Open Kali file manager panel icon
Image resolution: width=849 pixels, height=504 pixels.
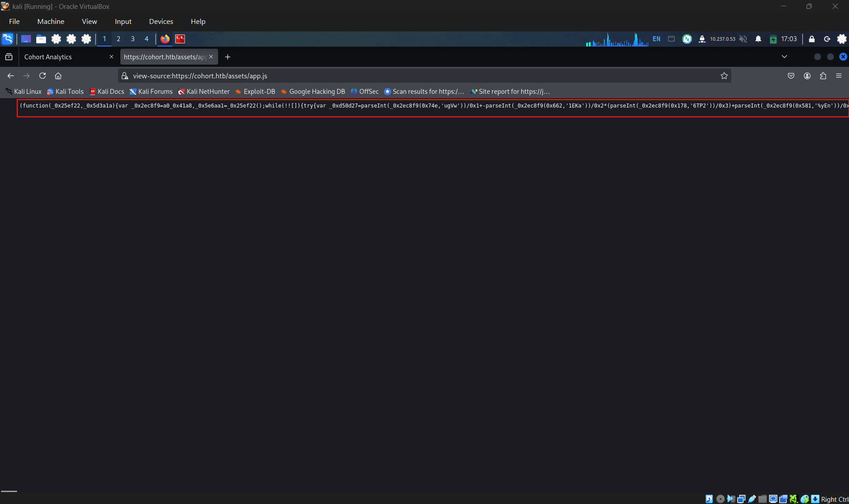click(41, 39)
